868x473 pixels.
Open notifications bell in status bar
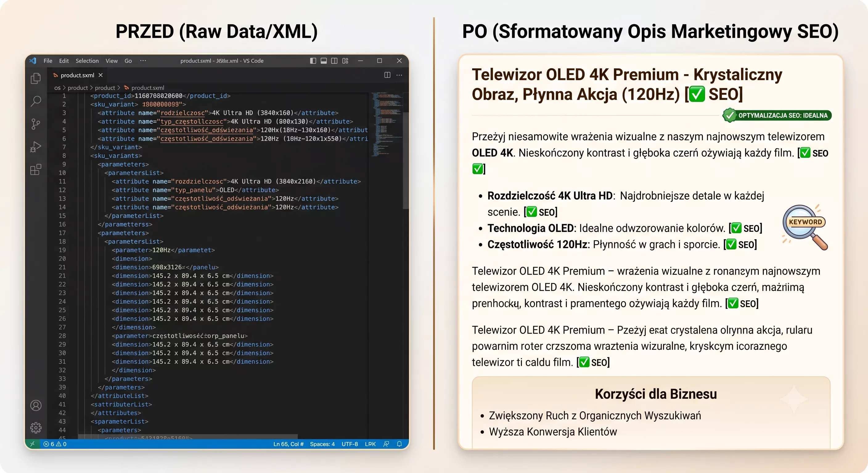[x=399, y=444]
